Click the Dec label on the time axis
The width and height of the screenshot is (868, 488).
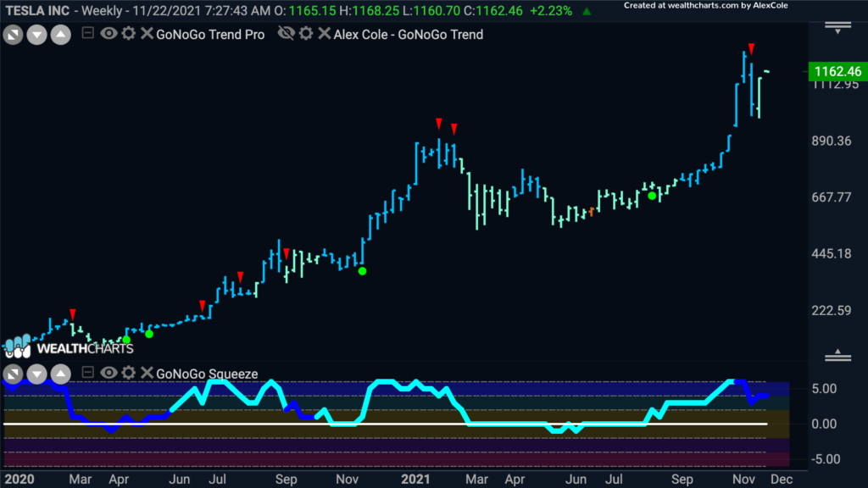(x=782, y=480)
